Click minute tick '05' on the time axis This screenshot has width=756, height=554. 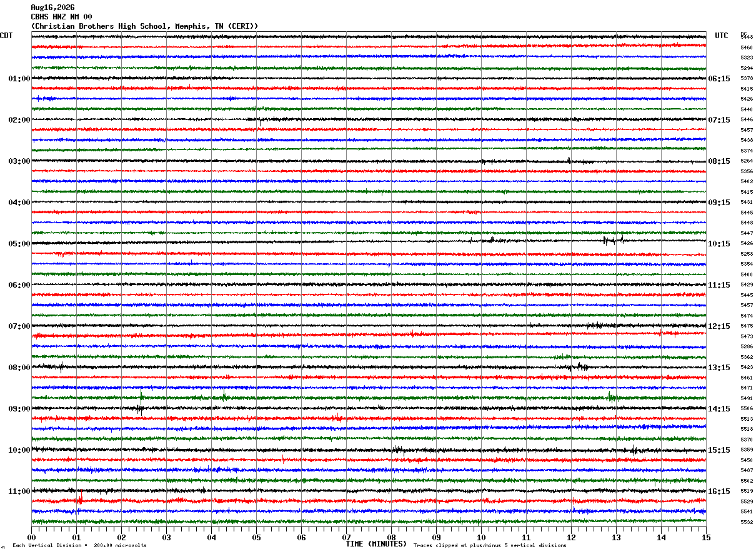point(256,537)
